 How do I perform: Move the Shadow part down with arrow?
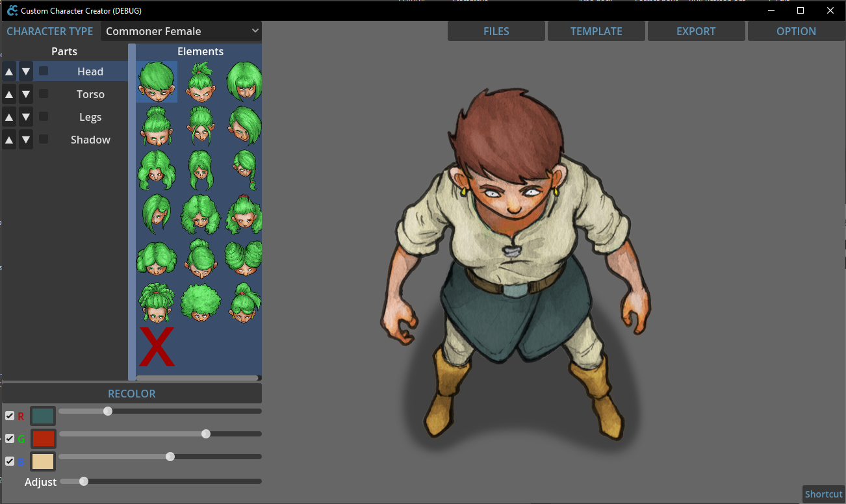[26, 140]
